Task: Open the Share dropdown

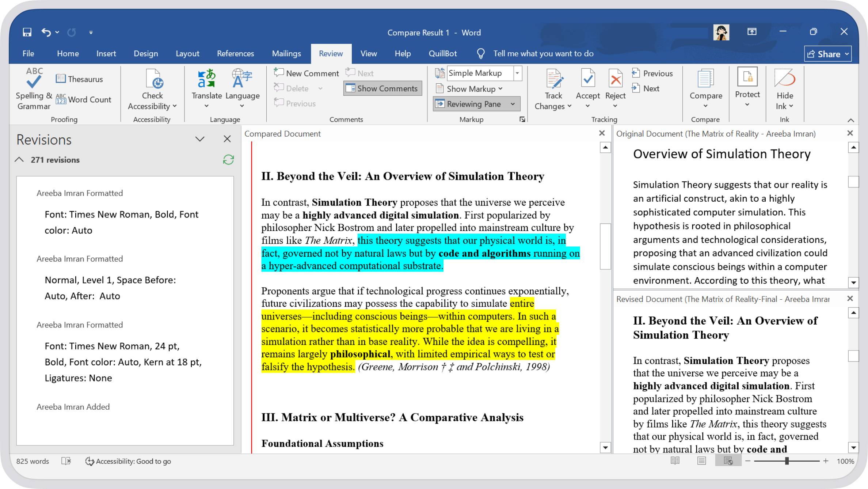Action: 827,54
